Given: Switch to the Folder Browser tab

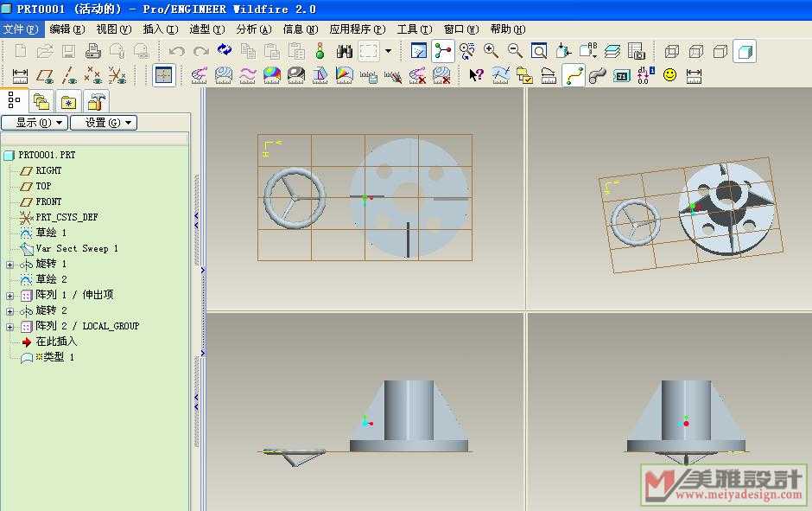Looking at the screenshot, I should tap(41, 101).
